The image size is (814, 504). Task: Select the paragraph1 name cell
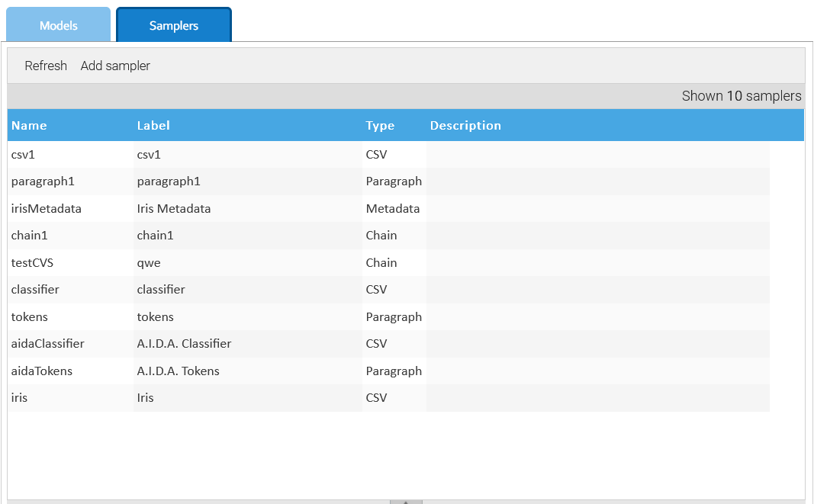click(71, 181)
